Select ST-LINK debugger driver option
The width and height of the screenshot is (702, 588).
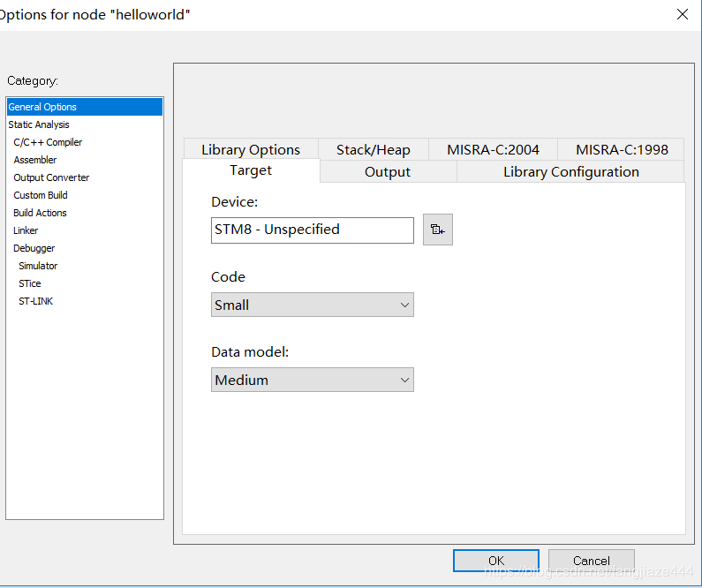tap(35, 301)
